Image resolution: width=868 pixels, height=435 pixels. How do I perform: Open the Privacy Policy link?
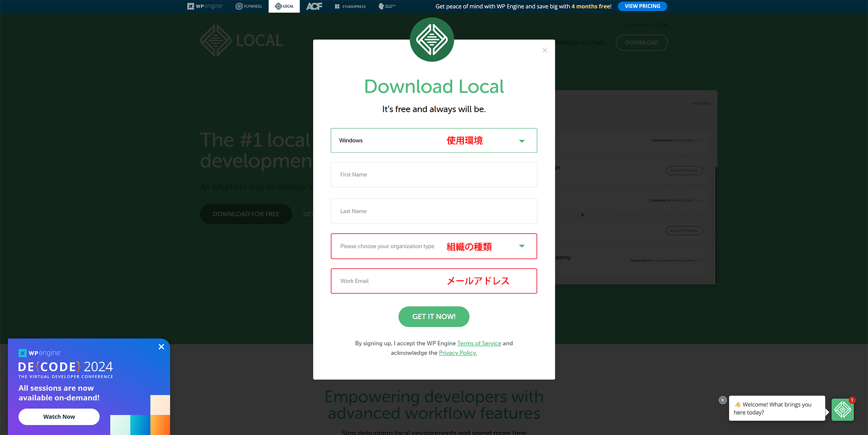point(458,353)
